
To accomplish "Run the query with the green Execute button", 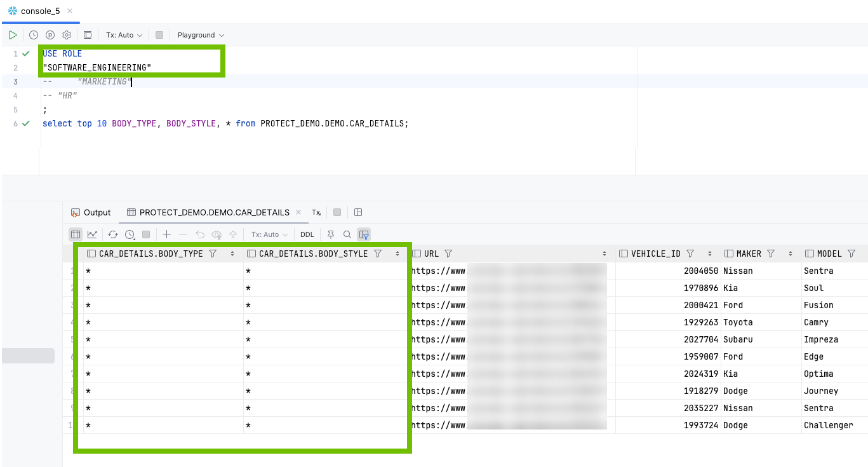I will (x=13, y=35).
